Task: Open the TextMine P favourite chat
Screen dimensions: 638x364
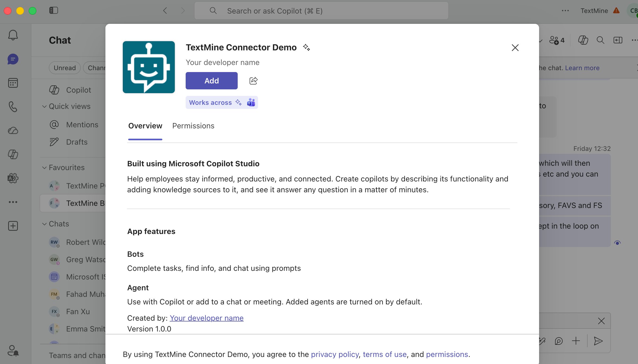Action: pos(73,186)
